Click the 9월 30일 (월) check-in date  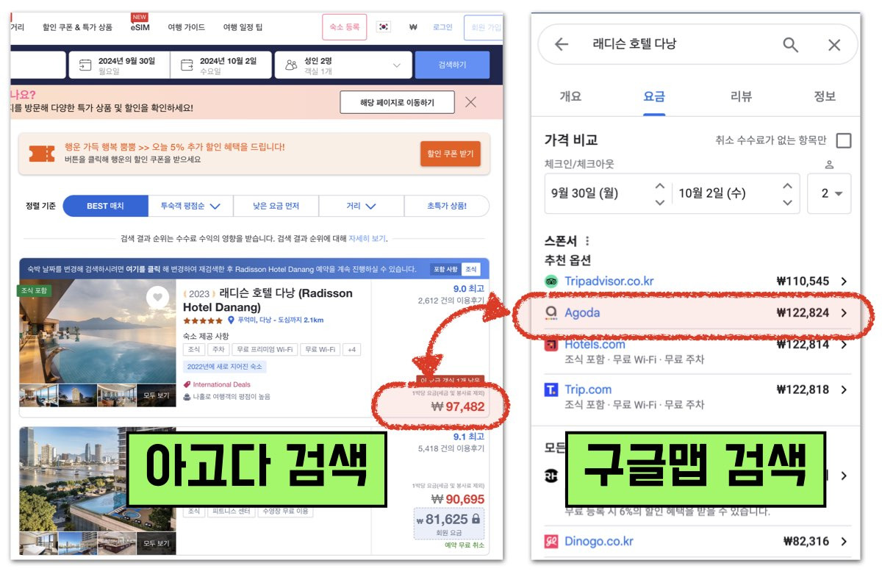585,193
